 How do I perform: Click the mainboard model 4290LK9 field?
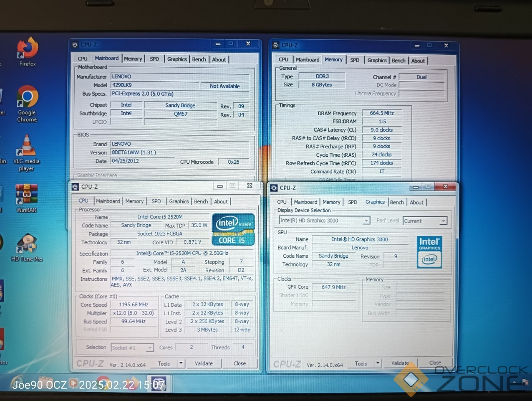(x=154, y=85)
